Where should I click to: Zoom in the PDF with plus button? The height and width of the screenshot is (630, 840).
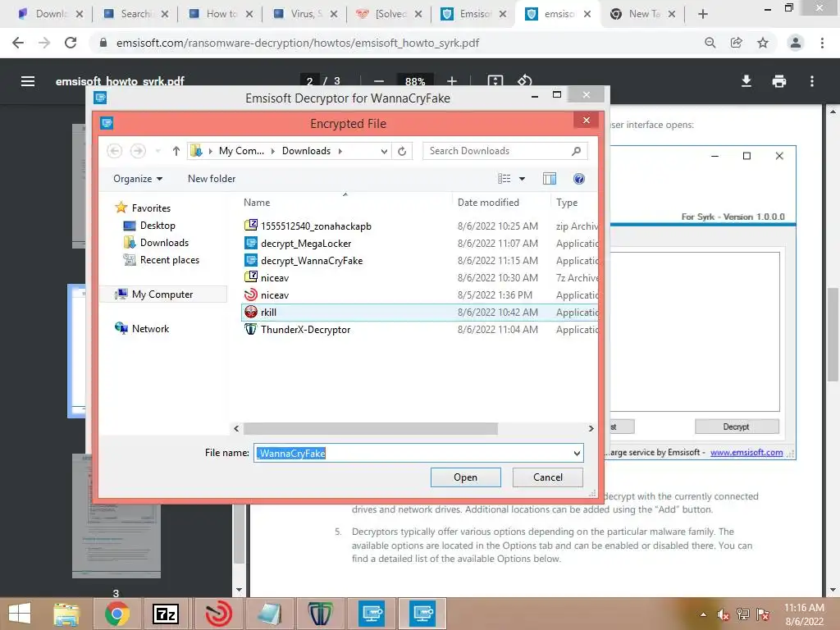pyautogui.click(x=452, y=81)
